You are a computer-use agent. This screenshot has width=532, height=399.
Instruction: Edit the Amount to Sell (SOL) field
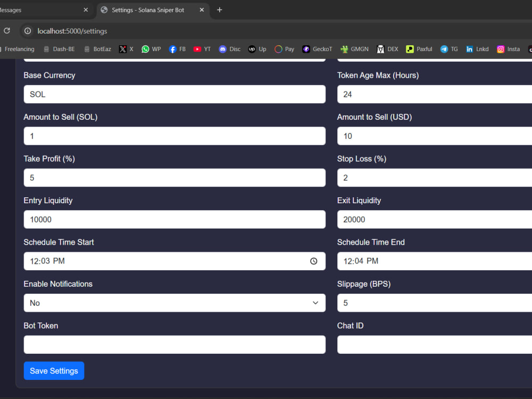coord(174,136)
